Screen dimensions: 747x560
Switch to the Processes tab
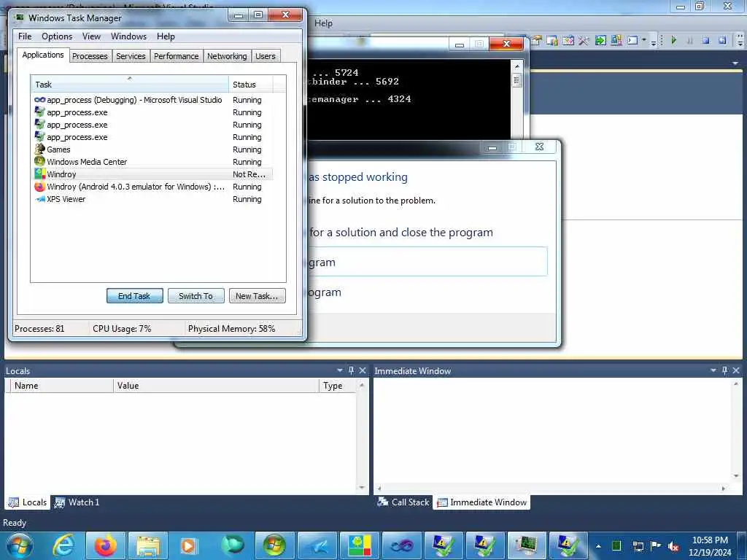click(x=90, y=56)
